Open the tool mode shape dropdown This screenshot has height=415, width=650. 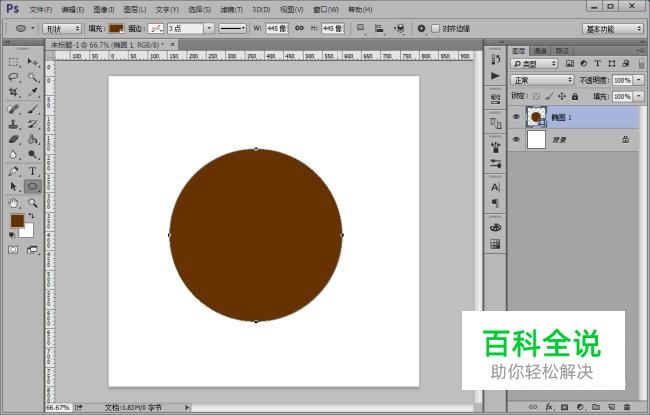point(61,29)
